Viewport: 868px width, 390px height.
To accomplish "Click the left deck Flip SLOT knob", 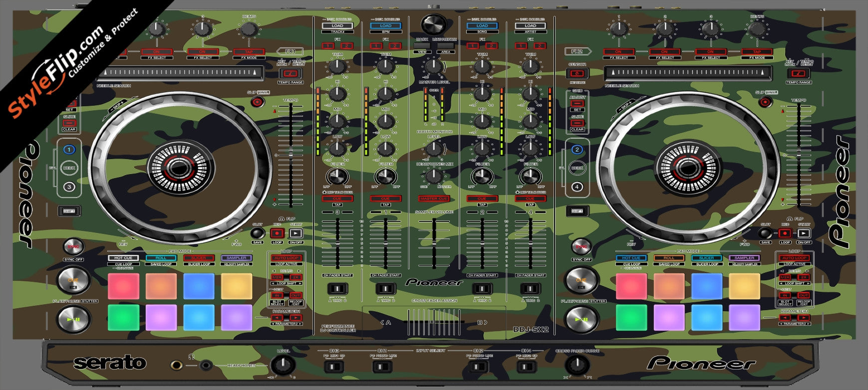I will pos(257,233).
